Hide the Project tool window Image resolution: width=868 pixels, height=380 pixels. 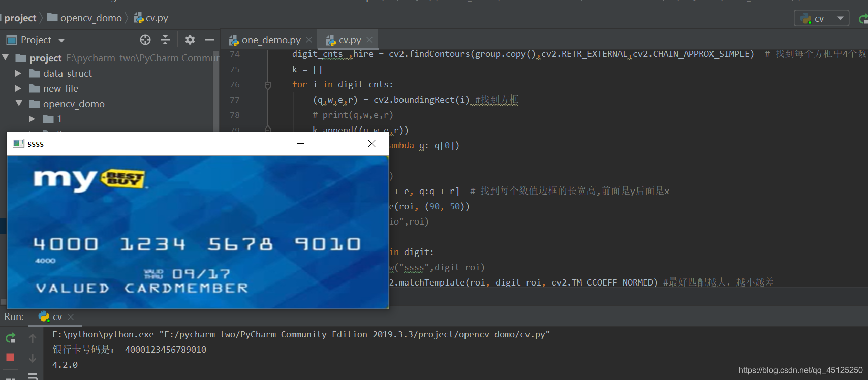click(210, 40)
